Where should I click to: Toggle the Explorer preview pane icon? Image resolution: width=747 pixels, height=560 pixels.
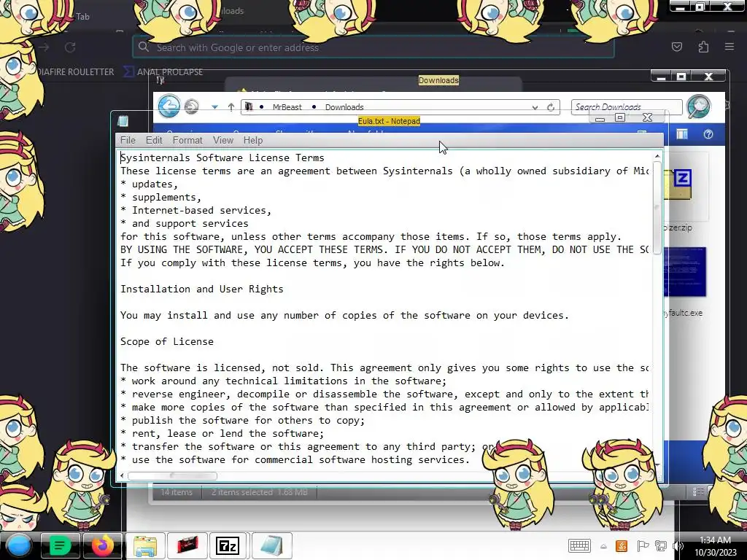click(682, 135)
